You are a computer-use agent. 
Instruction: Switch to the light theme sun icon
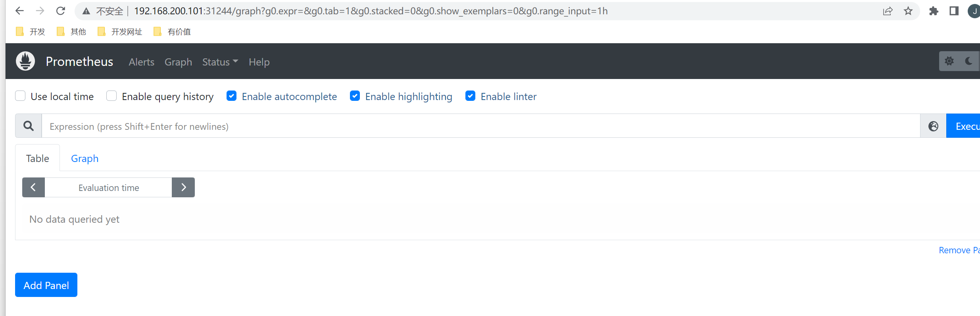[949, 61]
